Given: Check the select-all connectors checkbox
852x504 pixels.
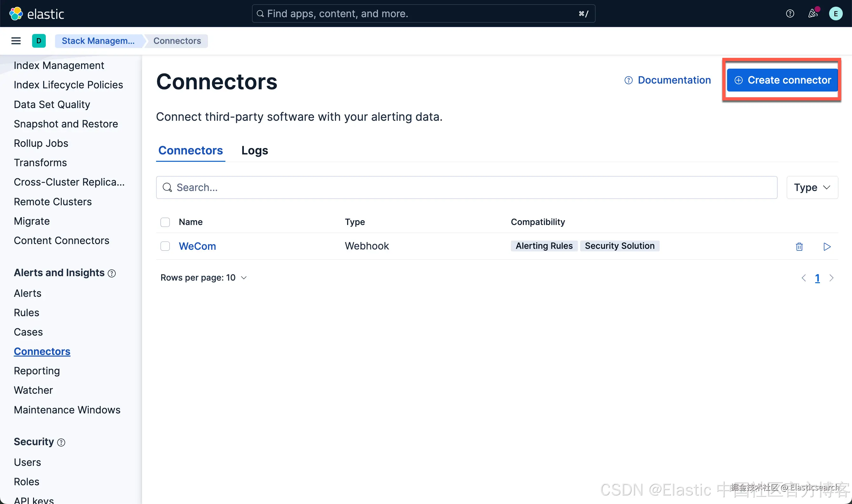Looking at the screenshot, I should coord(165,222).
